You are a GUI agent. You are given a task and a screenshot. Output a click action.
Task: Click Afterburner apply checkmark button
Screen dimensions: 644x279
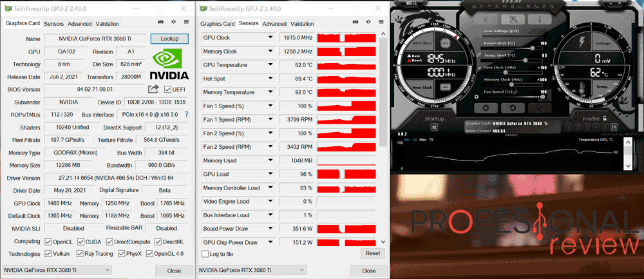(x=540, y=108)
